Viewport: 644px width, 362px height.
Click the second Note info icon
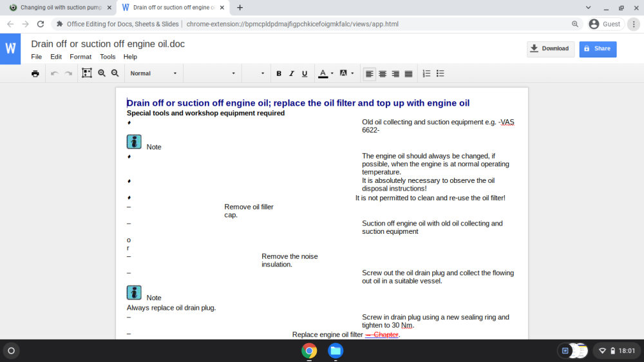[134, 292]
